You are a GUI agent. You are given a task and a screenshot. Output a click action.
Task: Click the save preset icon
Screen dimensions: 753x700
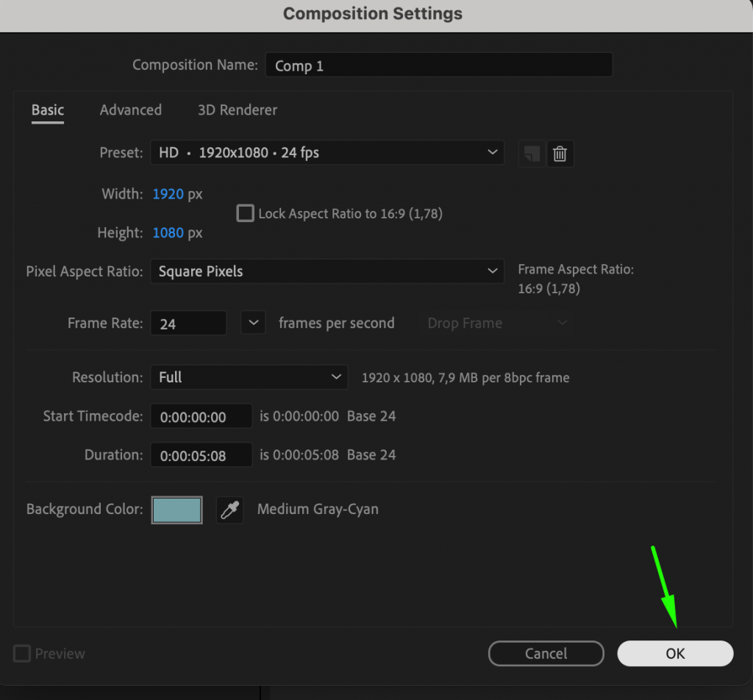531,154
